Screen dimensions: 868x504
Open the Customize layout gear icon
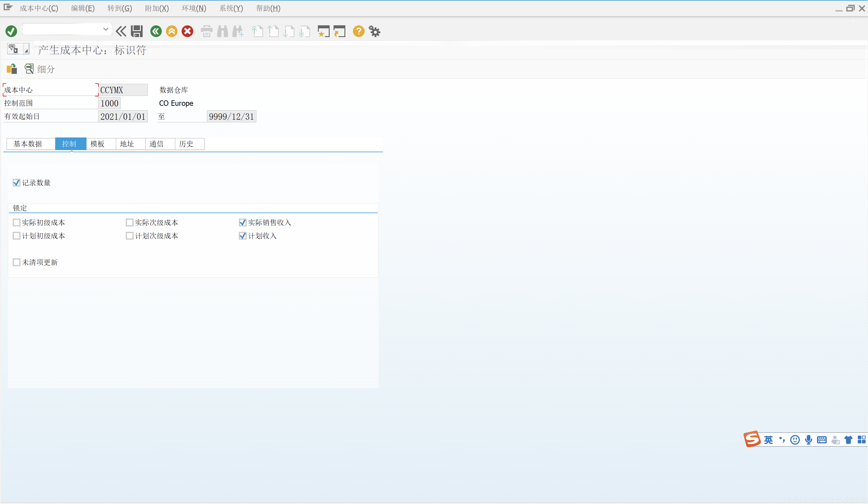point(374,31)
